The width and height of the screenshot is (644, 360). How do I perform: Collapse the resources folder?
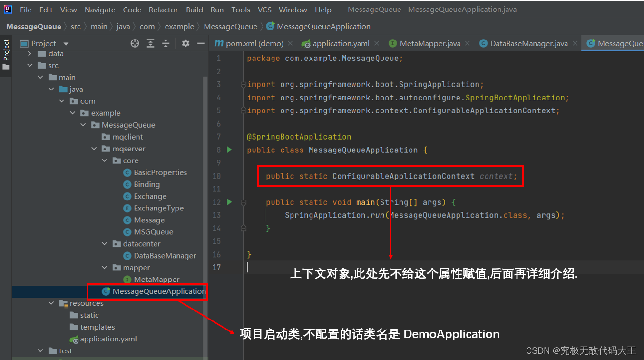[51, 303]
